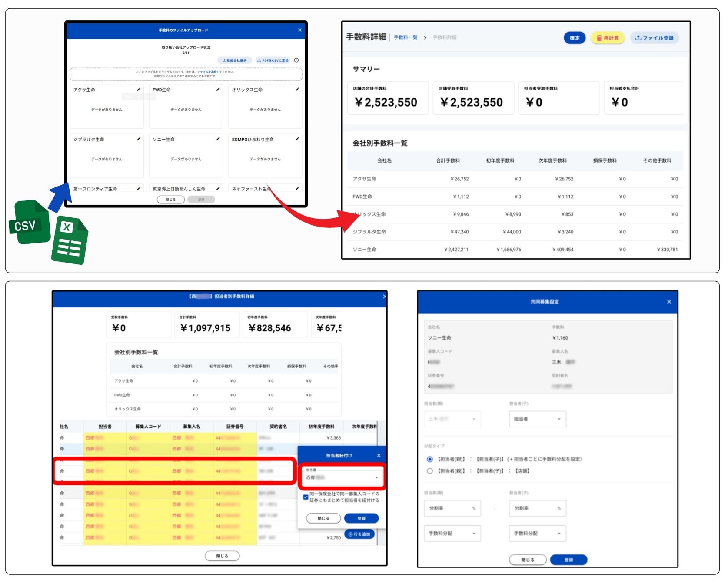Click アクサ生命 row in 手数料詳細 table
The image size is (728, 587).
[x=515, y=179]
